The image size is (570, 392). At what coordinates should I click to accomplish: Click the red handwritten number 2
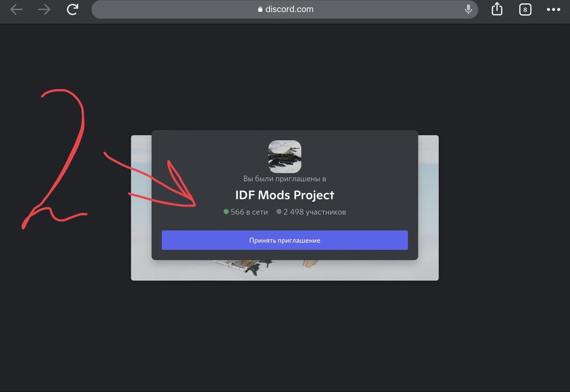(54, 158)
